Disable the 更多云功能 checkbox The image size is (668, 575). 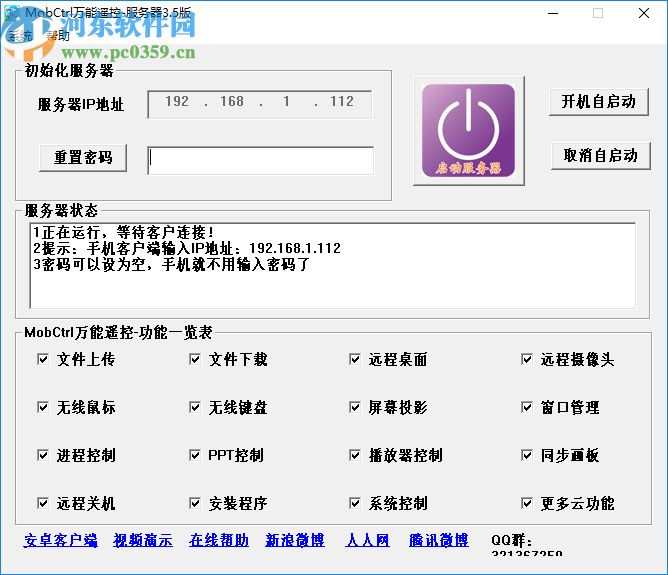pyautogui.click(x=527, y=503)
